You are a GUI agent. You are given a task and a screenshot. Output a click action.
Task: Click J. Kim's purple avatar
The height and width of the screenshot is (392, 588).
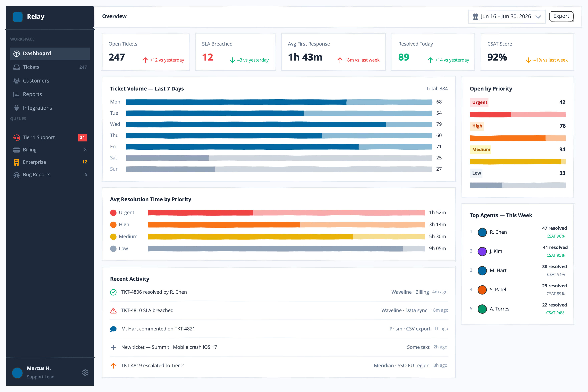482,251
